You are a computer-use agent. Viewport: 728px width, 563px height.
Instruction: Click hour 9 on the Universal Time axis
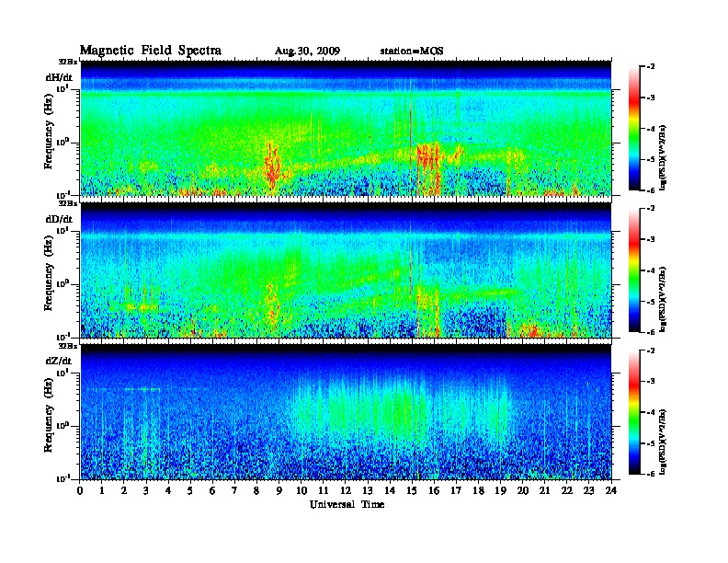click(x=279, y=490)
